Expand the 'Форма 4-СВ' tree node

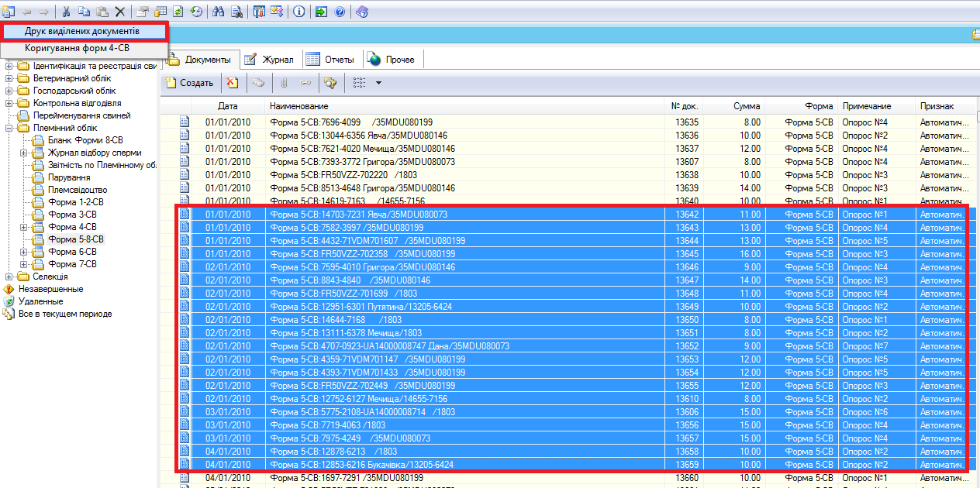click(25, 227)
